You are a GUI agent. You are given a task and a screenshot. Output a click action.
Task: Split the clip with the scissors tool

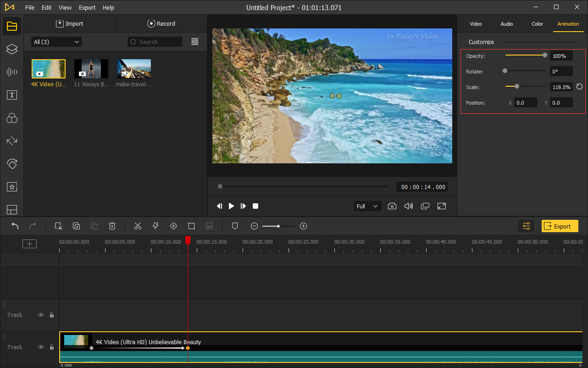pyautogui.click(x=138, y=226)
